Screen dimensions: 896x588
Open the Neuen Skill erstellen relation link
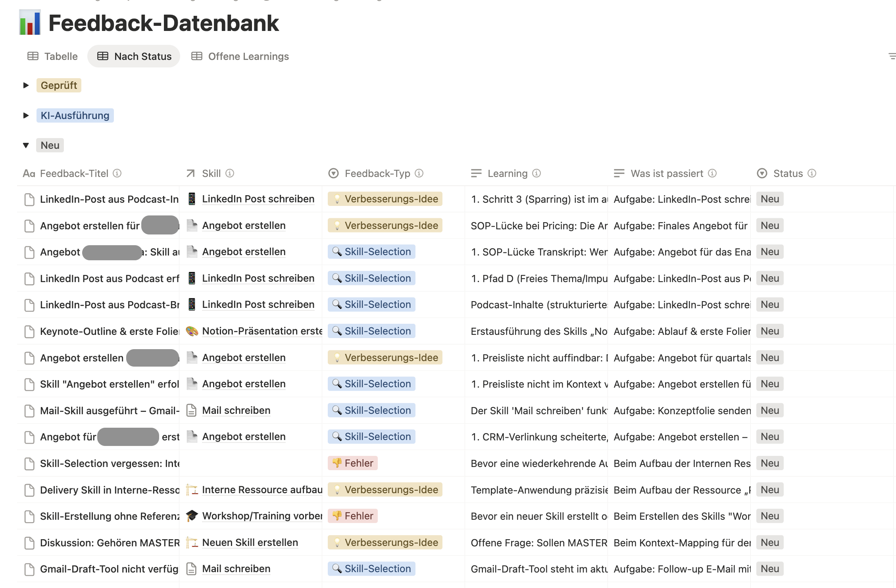(x=250, y=542)
